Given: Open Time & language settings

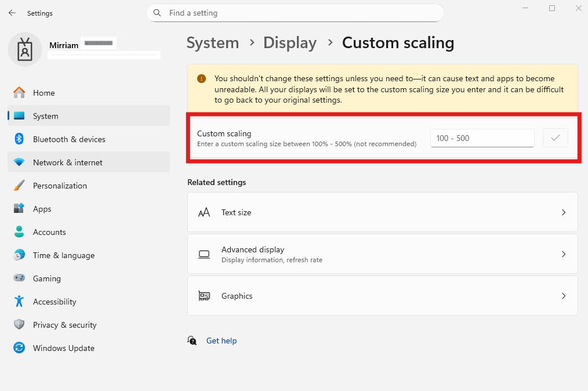Looking at the screenshot, I should point(89,255).
